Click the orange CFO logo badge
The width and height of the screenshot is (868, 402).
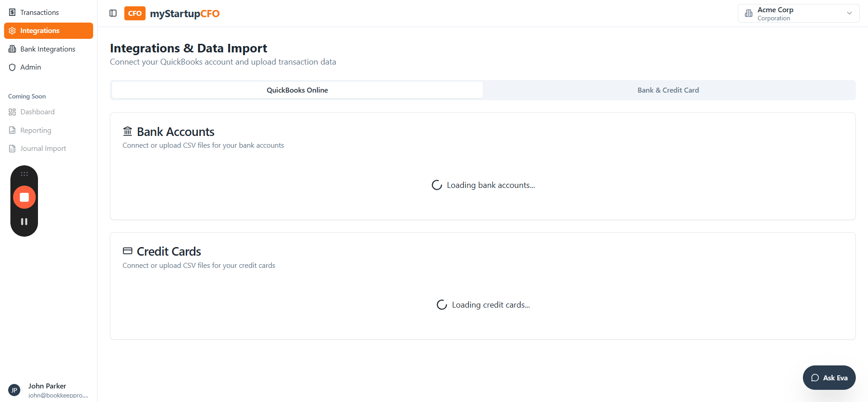tap(135, 13)
